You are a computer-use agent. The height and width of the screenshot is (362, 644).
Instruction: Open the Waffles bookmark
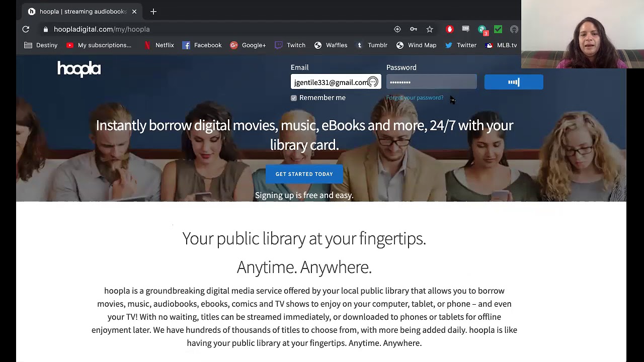coord(331,45)
